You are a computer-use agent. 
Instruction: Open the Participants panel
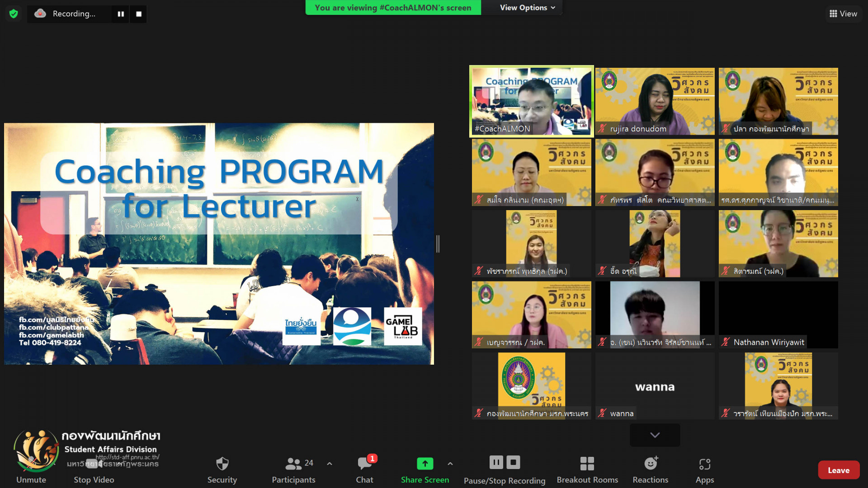tap(294, 464)
